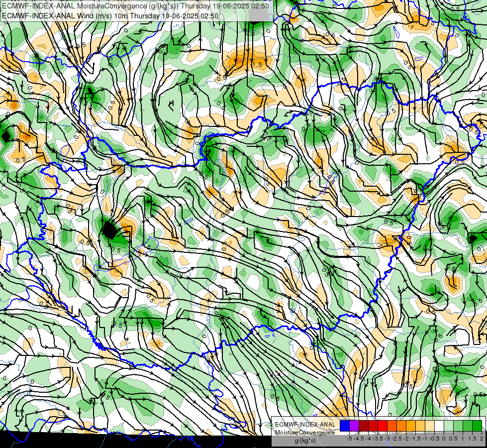Click the purple legend swatch

(x=354, y=426)
